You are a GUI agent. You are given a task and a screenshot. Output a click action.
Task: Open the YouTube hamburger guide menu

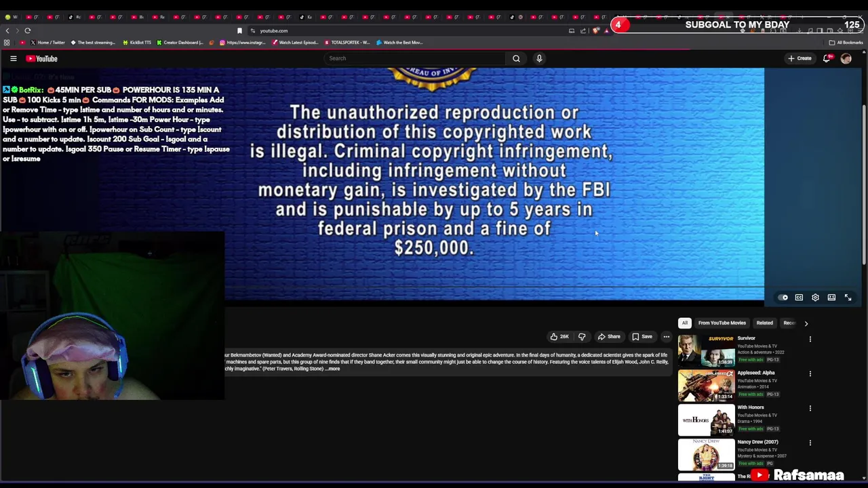pyautogui.click(x=13, y=58)
